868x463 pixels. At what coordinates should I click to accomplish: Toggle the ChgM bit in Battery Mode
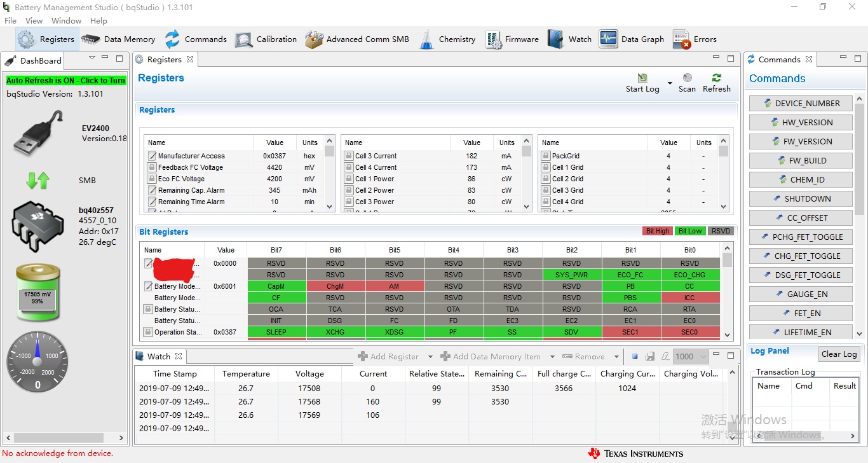335,286
